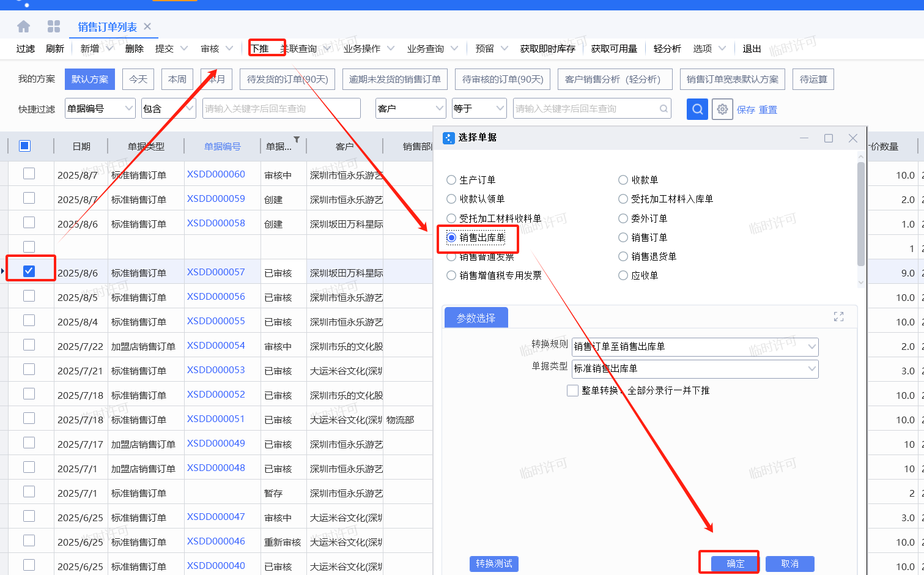Open the app grid menu icon
Image resolution: width=924 pixels, height=575 pixels.
pos(54,26)
